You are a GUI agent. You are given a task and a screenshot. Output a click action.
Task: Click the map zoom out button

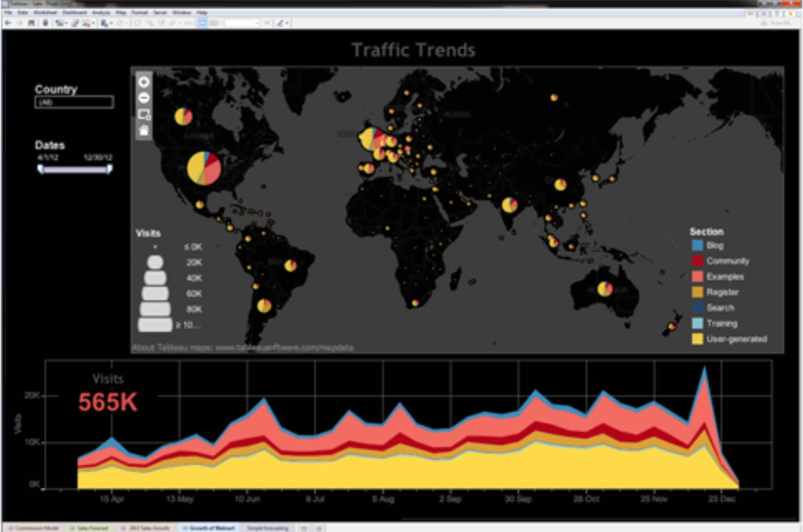click(144, 98)
